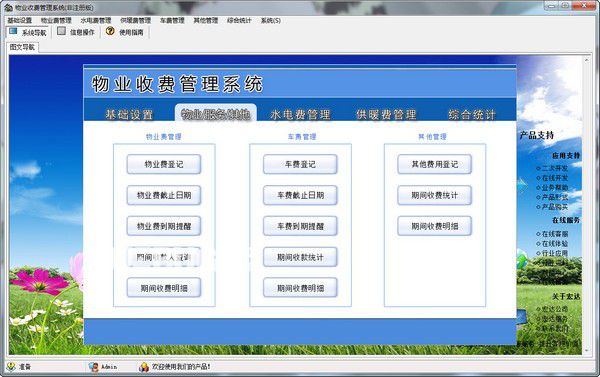Click the 其他费用登记 button

(x=435, y=164)
